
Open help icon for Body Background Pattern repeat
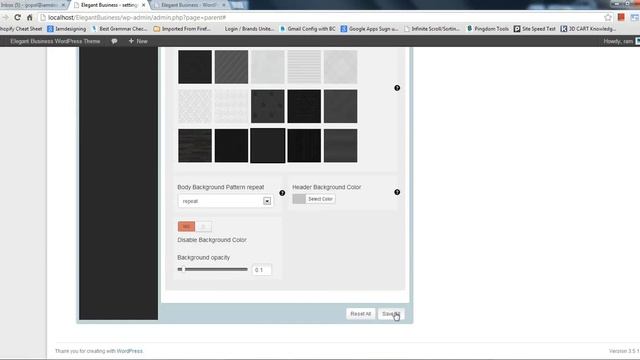282,193
